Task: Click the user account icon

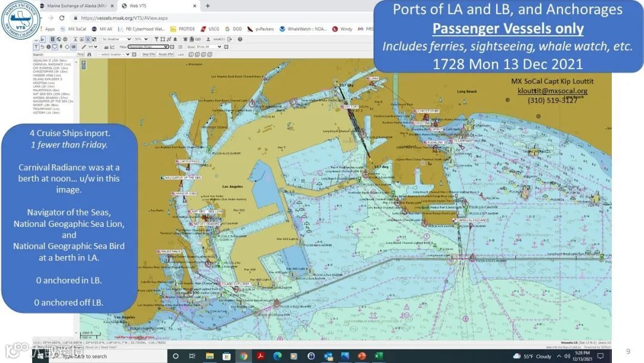Action: [208, 39]
